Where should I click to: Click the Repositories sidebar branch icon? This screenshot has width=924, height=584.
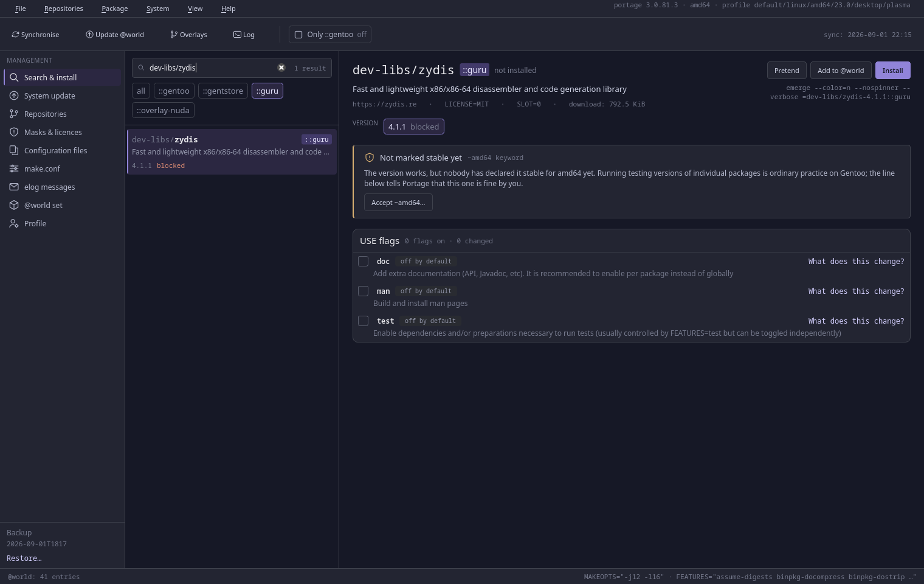coord(14,114)
